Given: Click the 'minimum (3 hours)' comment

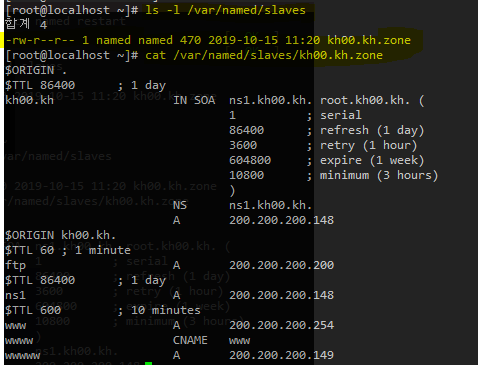Looking at the screenshot, I should coord(379,175).
